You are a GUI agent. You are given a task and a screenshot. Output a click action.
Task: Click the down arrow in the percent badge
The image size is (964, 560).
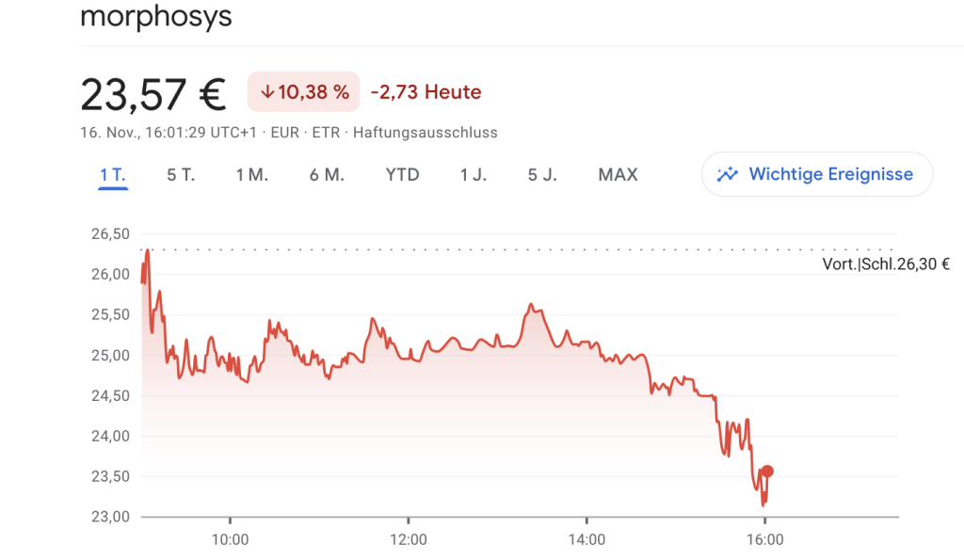point(266,92)
